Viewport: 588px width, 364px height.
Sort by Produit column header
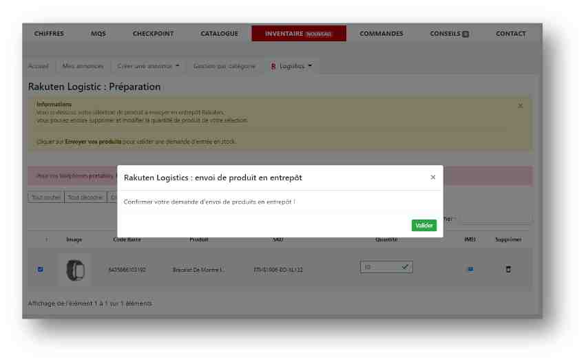tap(199, 239)
